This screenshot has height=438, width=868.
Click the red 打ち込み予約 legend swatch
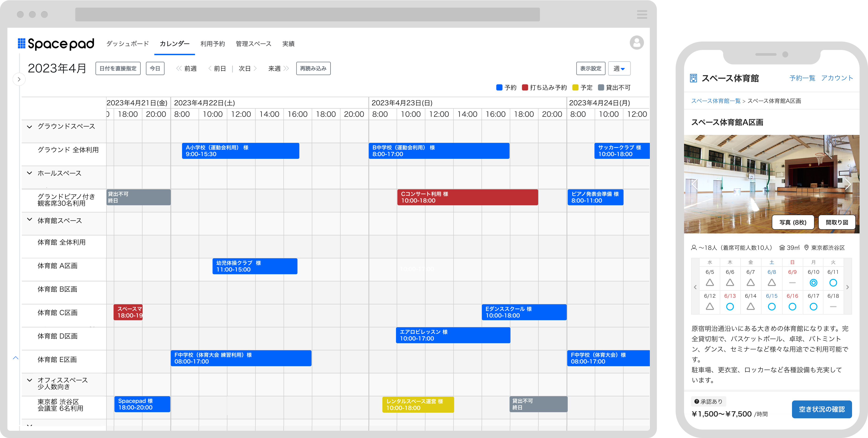click(x=525, y=88)
